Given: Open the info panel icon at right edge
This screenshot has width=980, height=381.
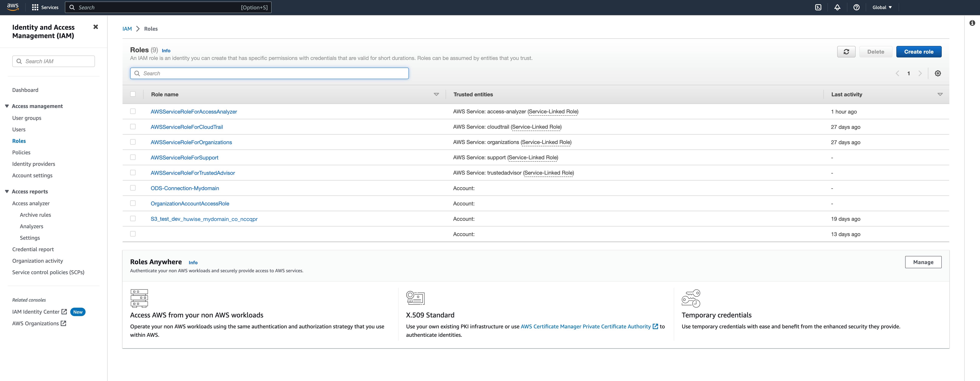Looking at the screenshot, I should click(x=972, y=23).
